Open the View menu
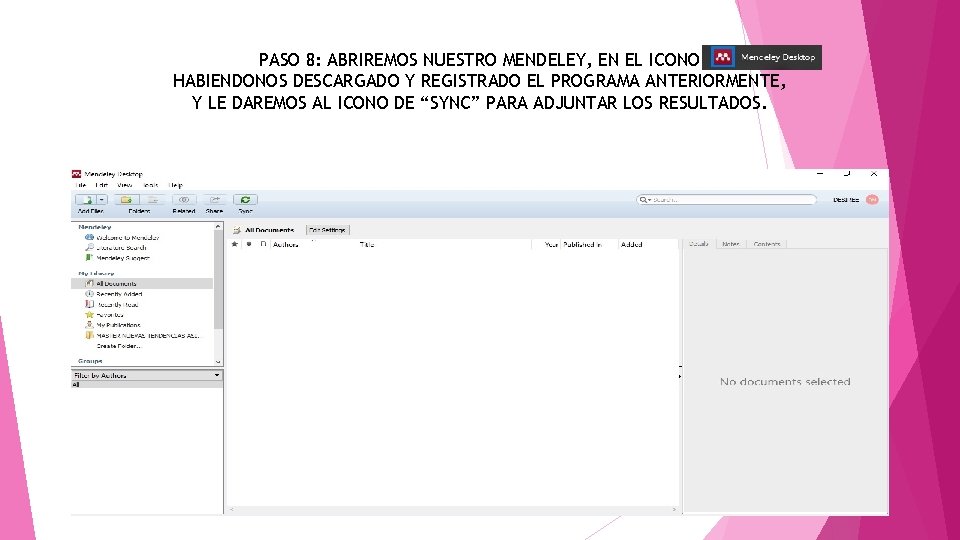Image resolution: width=960 pixels, height=540 pixels. pyautogui.click(x=125, y=185)
